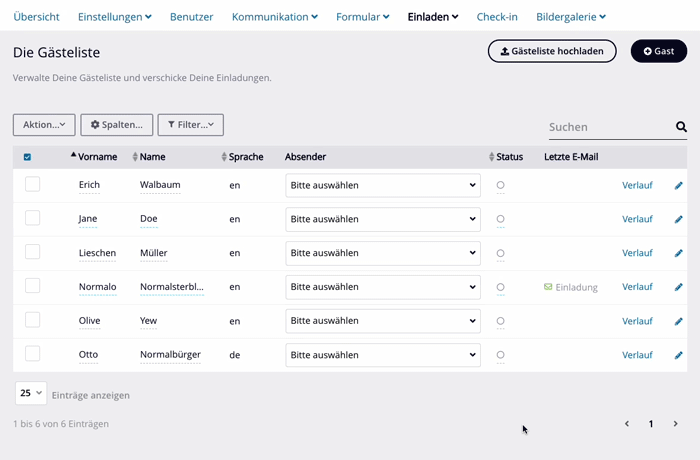Edit Normalo's entry using the pencil icon
Image resolution: width=700 pixels, height=460 pixels.
679,287
